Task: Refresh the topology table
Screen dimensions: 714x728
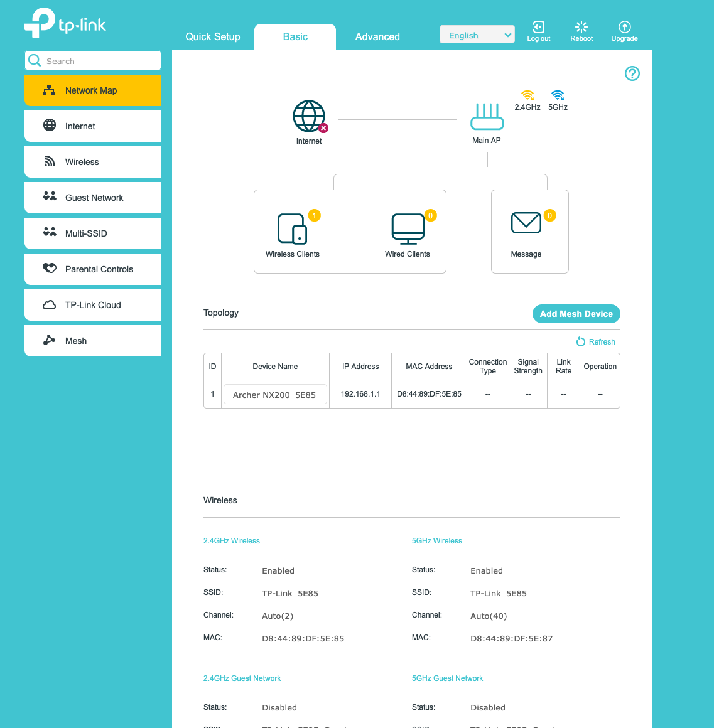Action: pos(595,341)
